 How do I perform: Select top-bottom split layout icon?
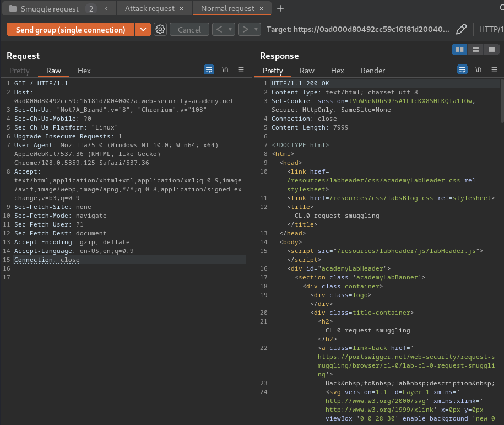coord(475,49)
